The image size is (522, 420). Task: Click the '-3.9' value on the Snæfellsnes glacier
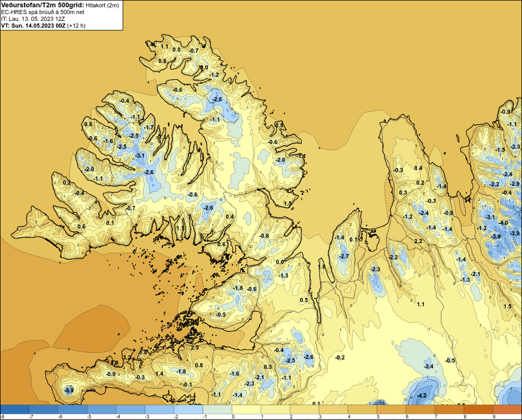click(68, 390)
